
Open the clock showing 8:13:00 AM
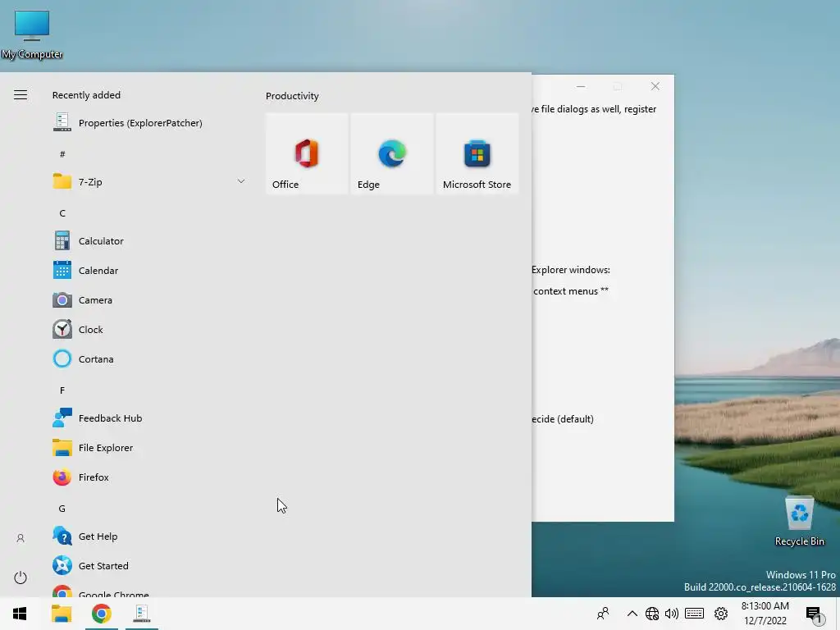[x=765, y=614]
